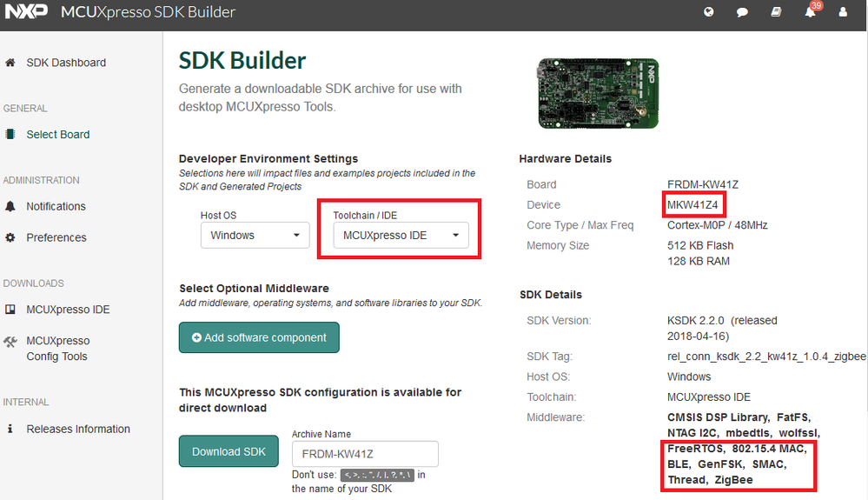The image size is (868, 500).
Task: Select the Cortex-M0P / 48MHz text
Action: pos(717,225)
